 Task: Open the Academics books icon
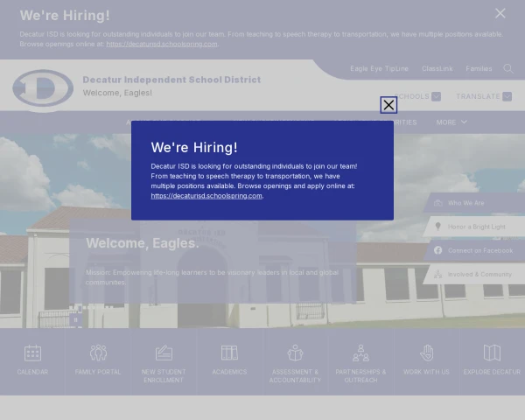(x=229, y=353)
